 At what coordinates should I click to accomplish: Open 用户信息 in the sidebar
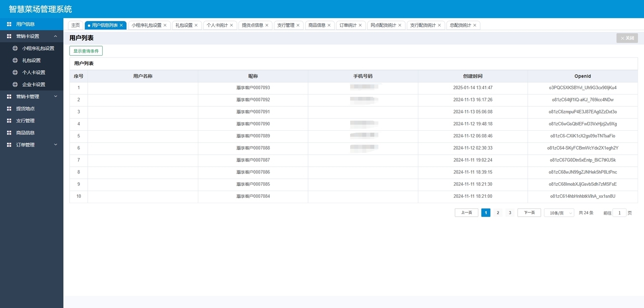31,24
